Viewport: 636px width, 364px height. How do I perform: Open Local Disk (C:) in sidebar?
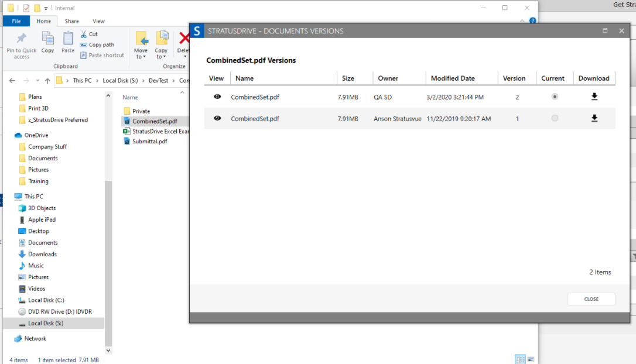point(46,300)
